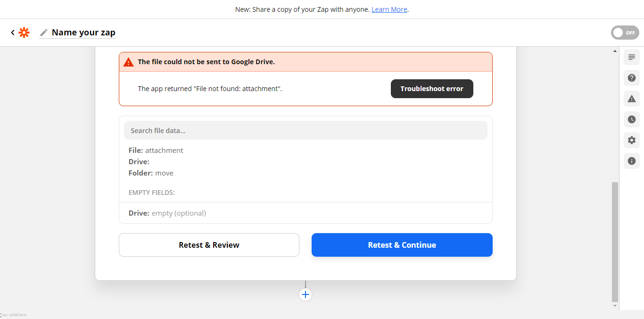Select the 'Folder: move' data row
This screenshot has width=644, height=319.
[151, 173]
